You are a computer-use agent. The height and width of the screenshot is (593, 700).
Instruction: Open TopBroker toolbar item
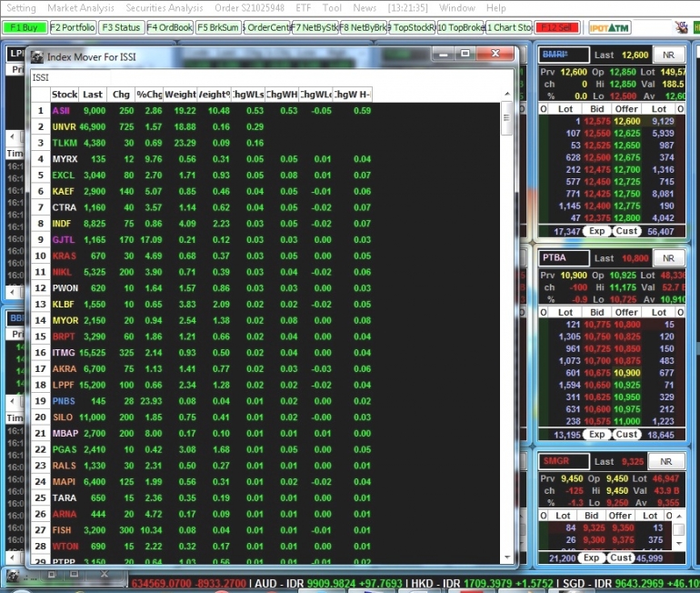pyautogui.click(x=461, y=27)
